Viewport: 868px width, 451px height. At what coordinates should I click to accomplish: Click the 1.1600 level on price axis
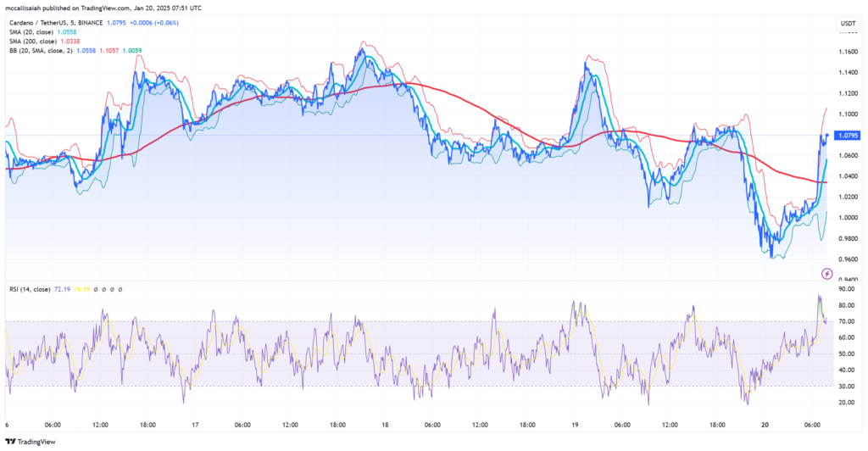click(x=847, y=53)
